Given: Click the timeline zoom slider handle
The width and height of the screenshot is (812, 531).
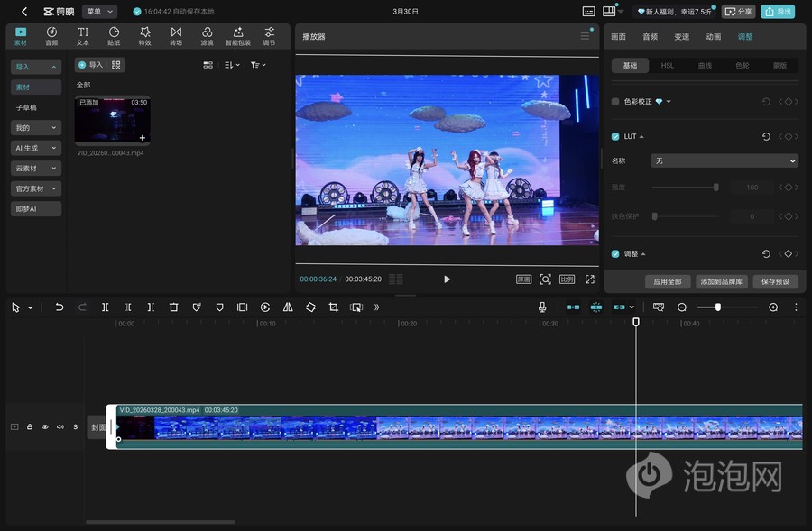Looking at the screenshot, I should 718,307.
